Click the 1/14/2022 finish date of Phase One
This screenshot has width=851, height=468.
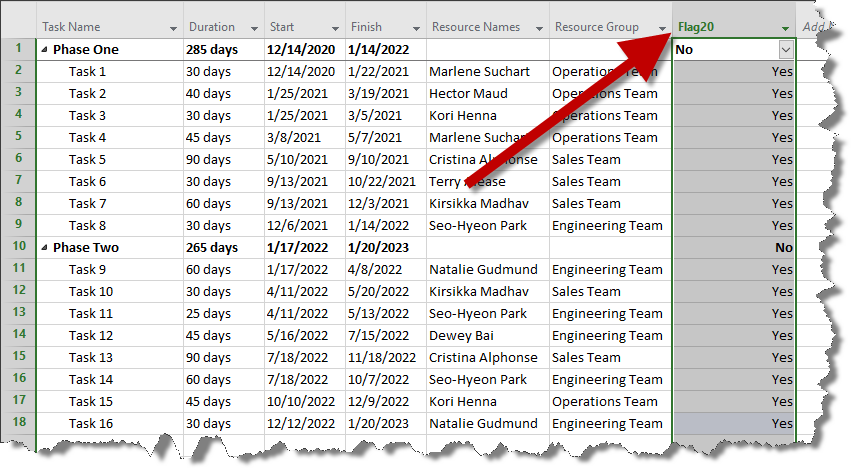click(x=385, y=50)
